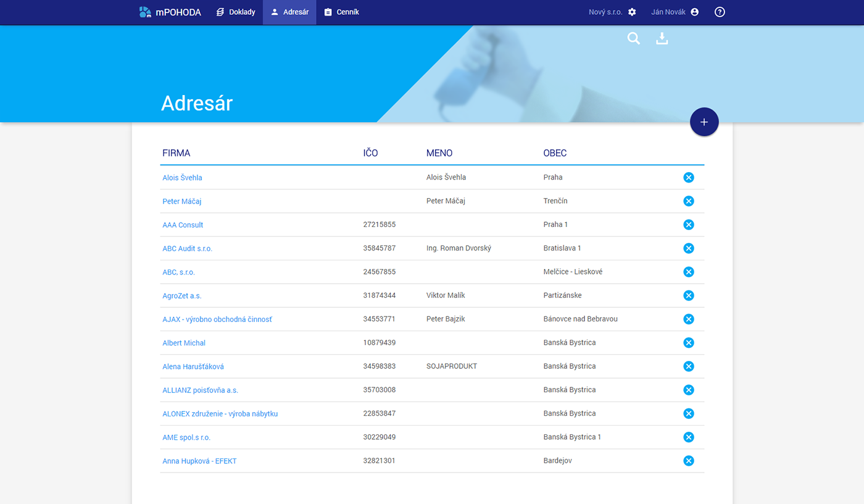Click IČO value 34553771
Screen dimensions: 864x504
pos(380,319)
